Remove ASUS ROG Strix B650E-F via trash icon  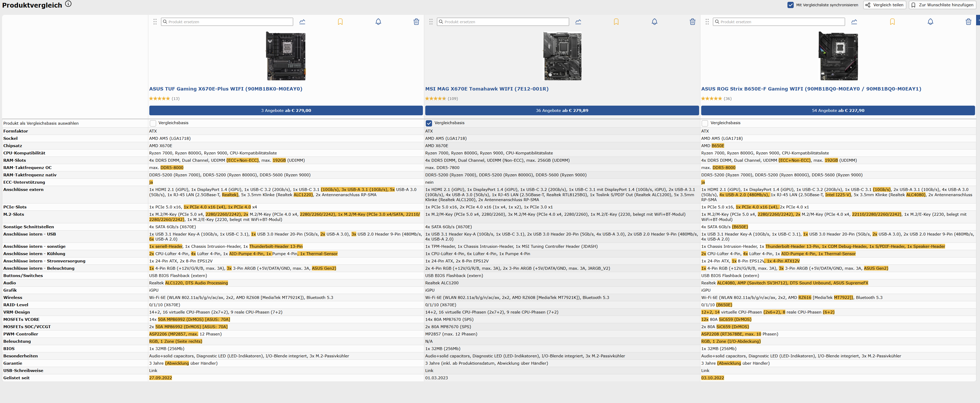[x=968, y=22]
